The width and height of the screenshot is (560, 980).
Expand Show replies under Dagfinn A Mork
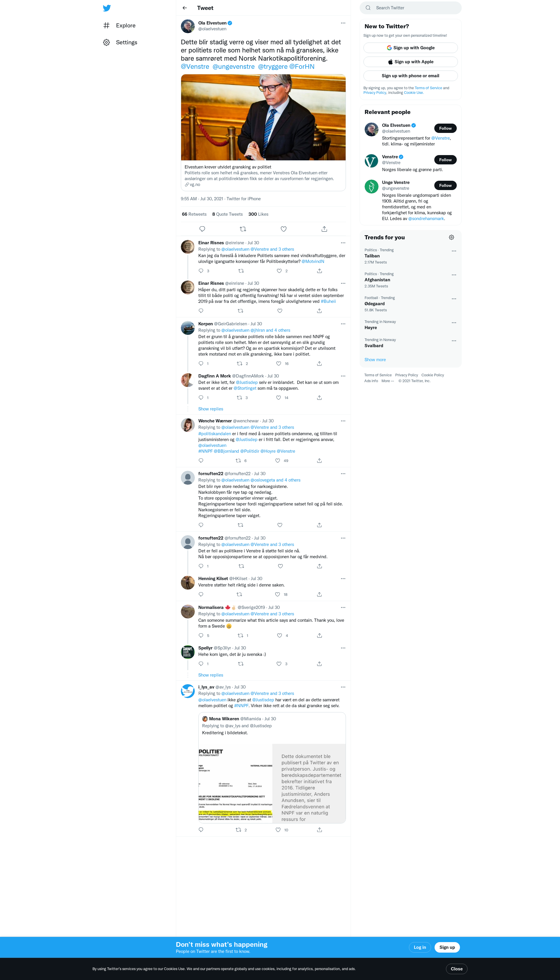210,409
